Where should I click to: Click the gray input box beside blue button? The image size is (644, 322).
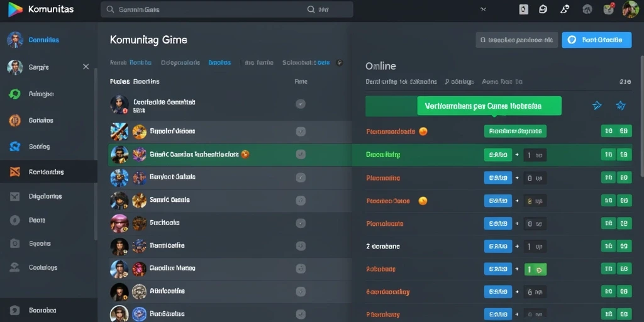[x=517, y=40]
